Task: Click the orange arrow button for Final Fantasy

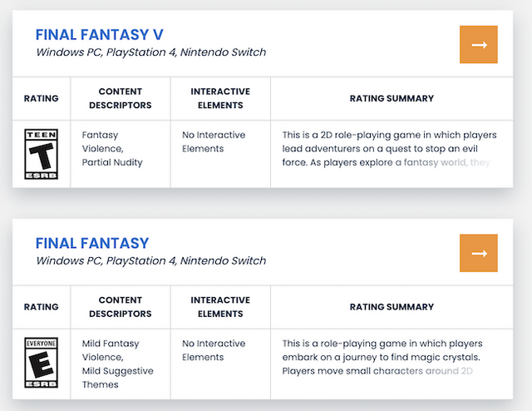Action: click(478, 253)
